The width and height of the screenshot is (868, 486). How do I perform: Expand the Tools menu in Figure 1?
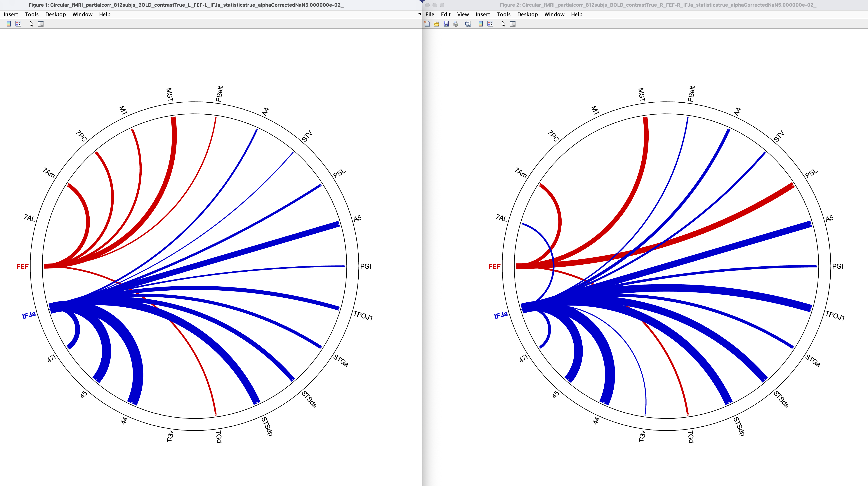pos(31,14)
